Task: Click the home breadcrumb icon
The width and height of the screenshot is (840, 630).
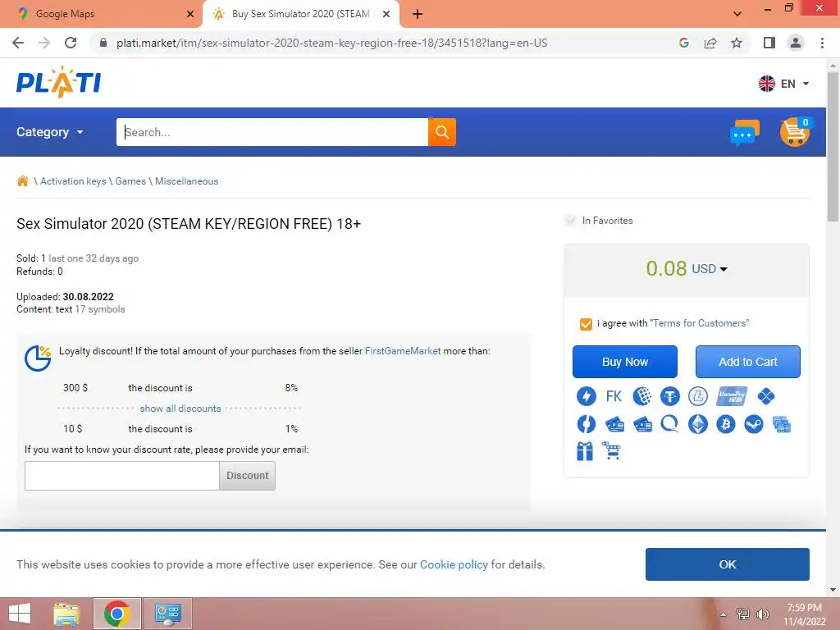Action: 22,181
